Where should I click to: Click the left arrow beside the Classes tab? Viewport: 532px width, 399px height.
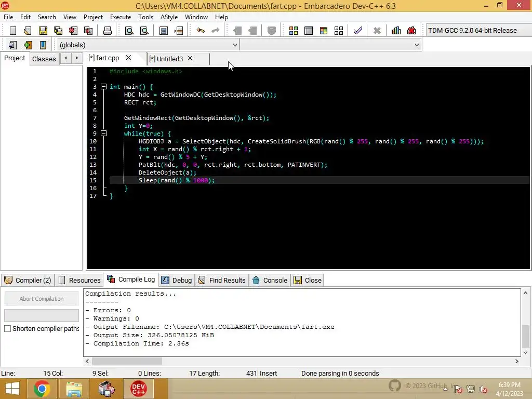coord(66,58)
